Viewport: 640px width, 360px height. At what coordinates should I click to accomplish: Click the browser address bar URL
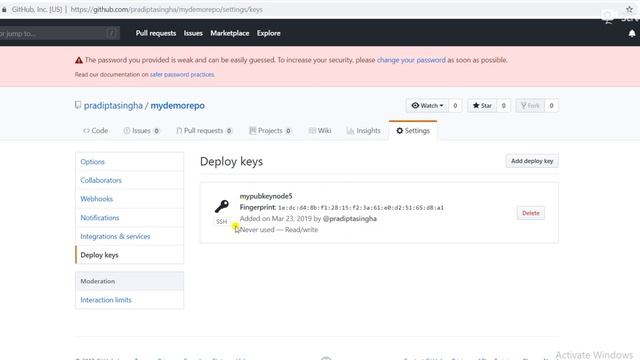tap(167, 9)
